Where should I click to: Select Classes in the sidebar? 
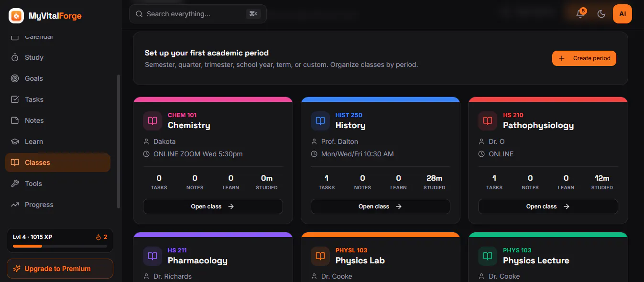[x=57, y=163]
